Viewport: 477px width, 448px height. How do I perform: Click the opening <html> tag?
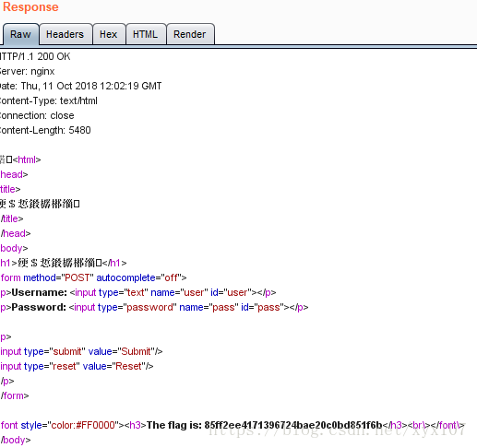pyautogui.click(x=27, y=159)
